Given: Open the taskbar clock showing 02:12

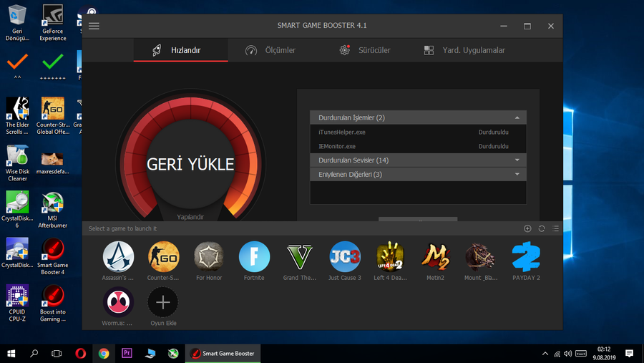Looking at the screenshot, I should [x=604, y=354].
